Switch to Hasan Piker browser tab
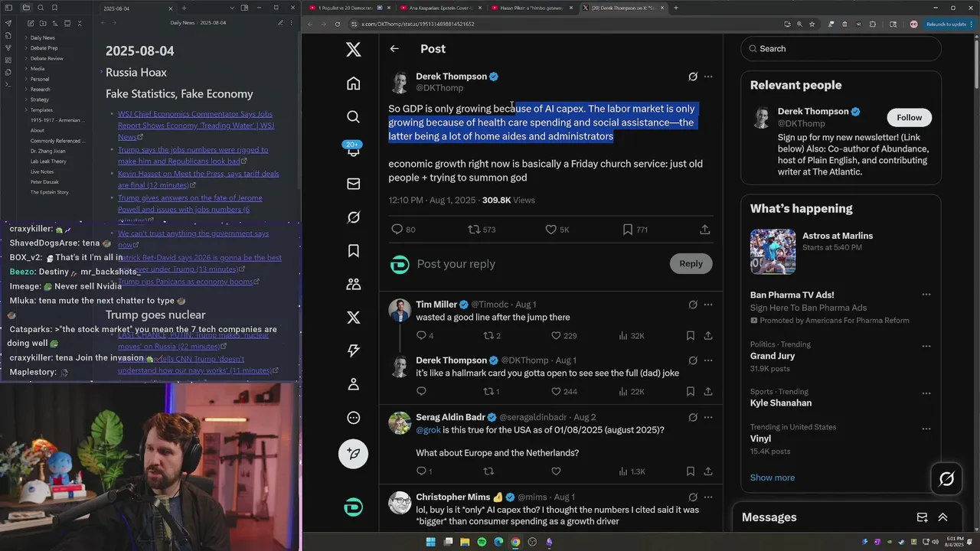Screen dimensions: 980x551 pos(531,8)
